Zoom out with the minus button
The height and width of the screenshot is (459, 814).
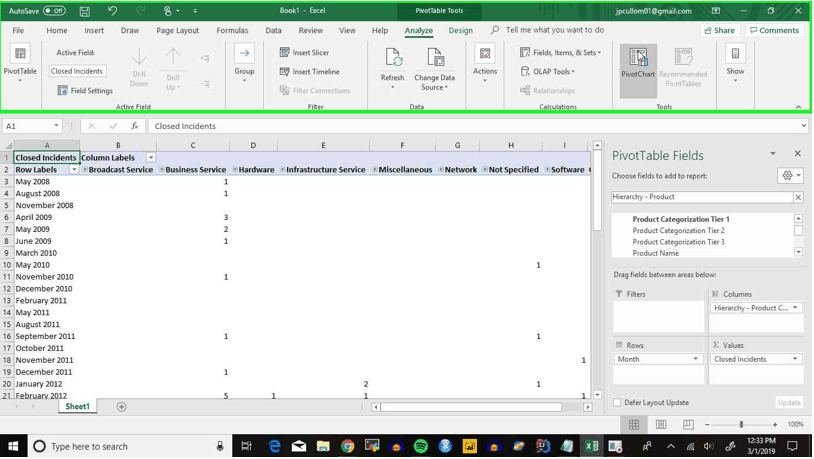707,425
